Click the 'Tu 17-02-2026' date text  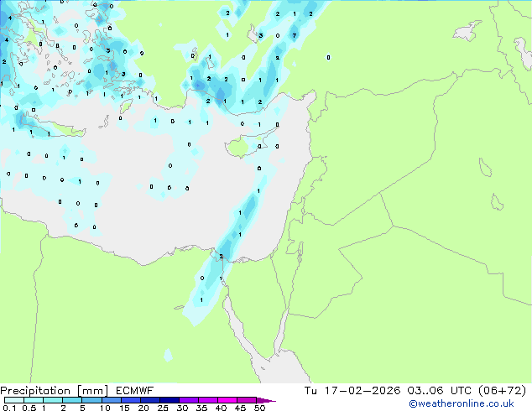point(352,390)
